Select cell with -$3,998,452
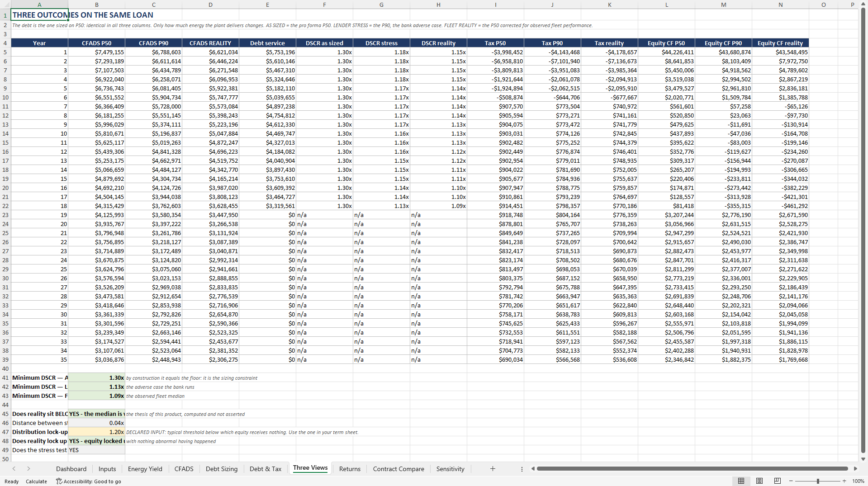This screenshot has height=486, width=868. (495, 52)
